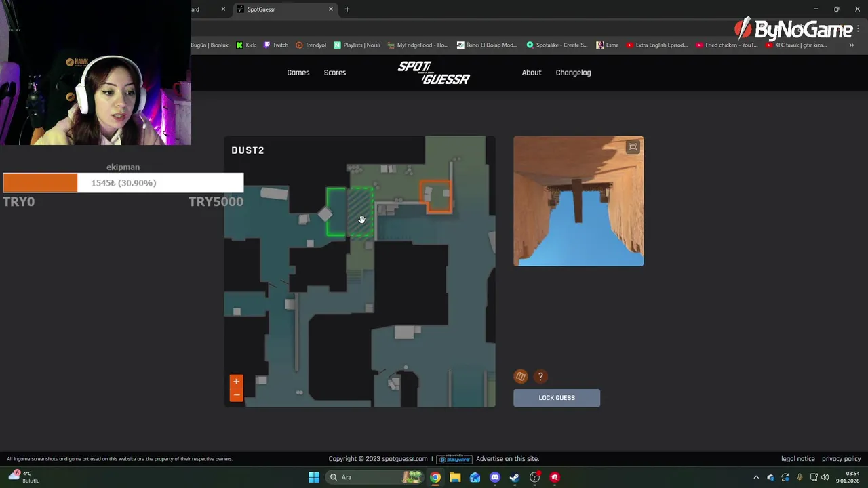Viewport: 868px width, 488px height.
Task: Open the weather widget on taskbar
Action: coord(25,477)
